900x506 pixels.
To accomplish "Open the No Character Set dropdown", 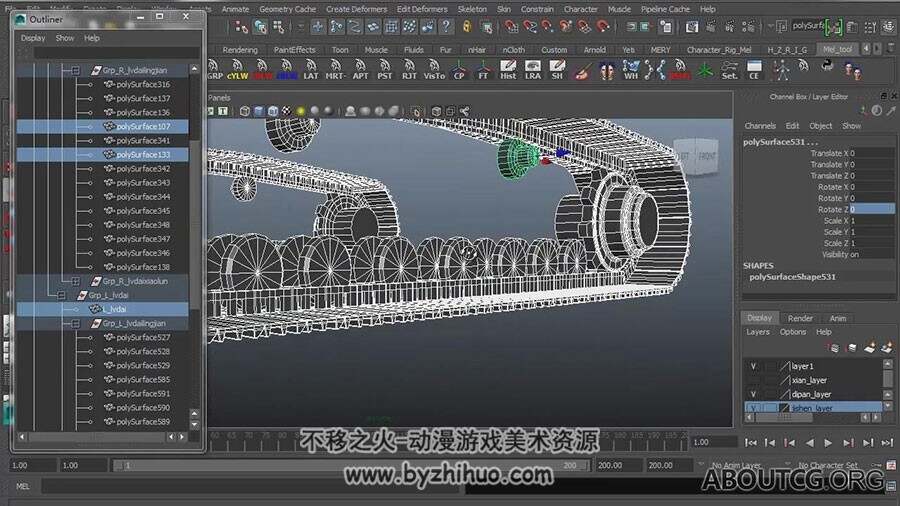I will coord(788,465).
